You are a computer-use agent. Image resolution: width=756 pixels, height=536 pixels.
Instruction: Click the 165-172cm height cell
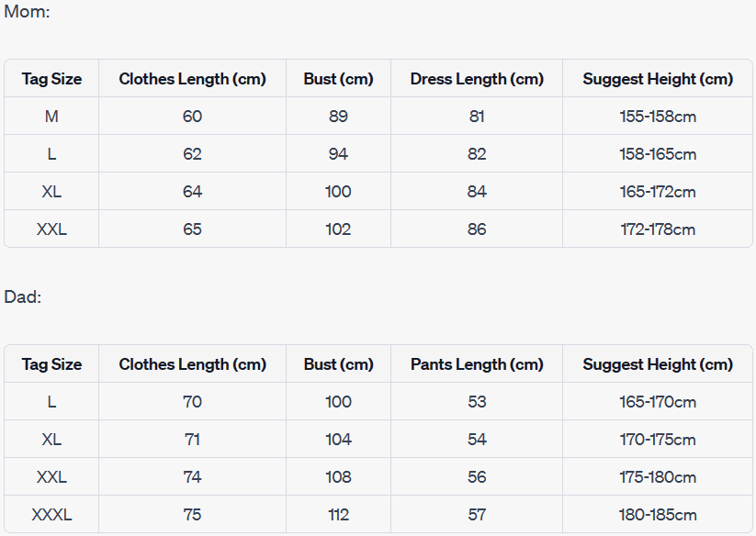tap(658, 192)
